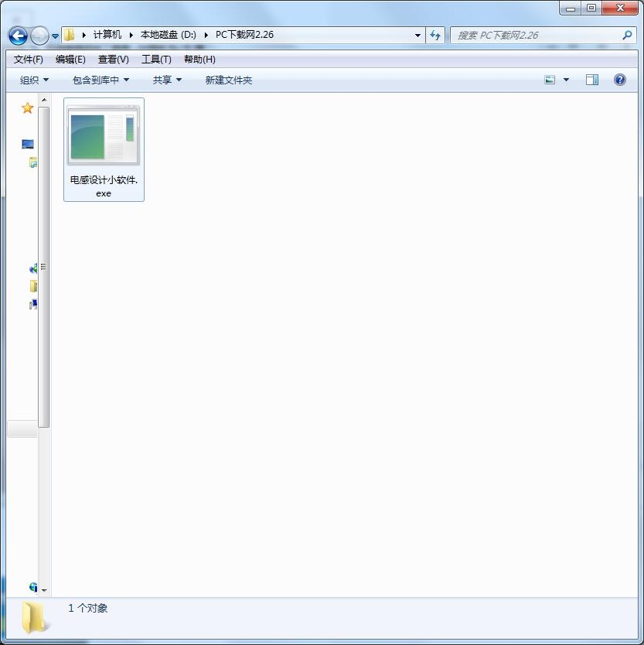Open the 编辑(E) menu
Screen dimensions: 644x645
pyautogui.click(x=70, y=60)
